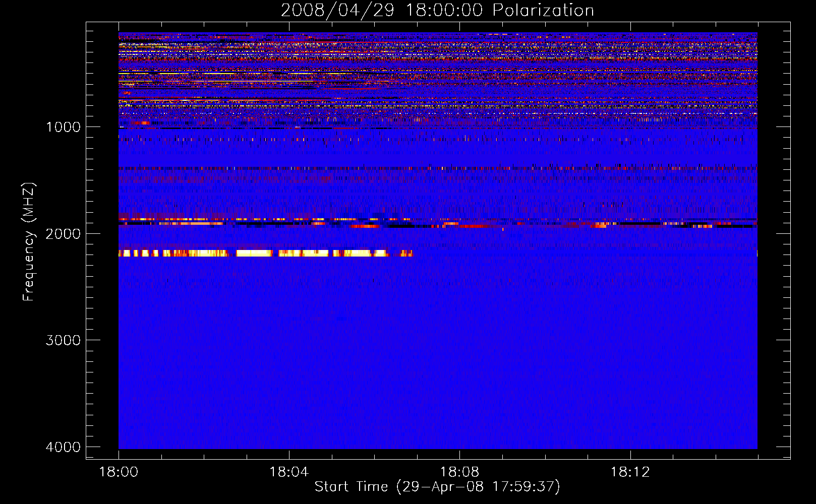Click the 2000 frequency tick label
Screen dimensions: 816x504
tap(63, 234)
